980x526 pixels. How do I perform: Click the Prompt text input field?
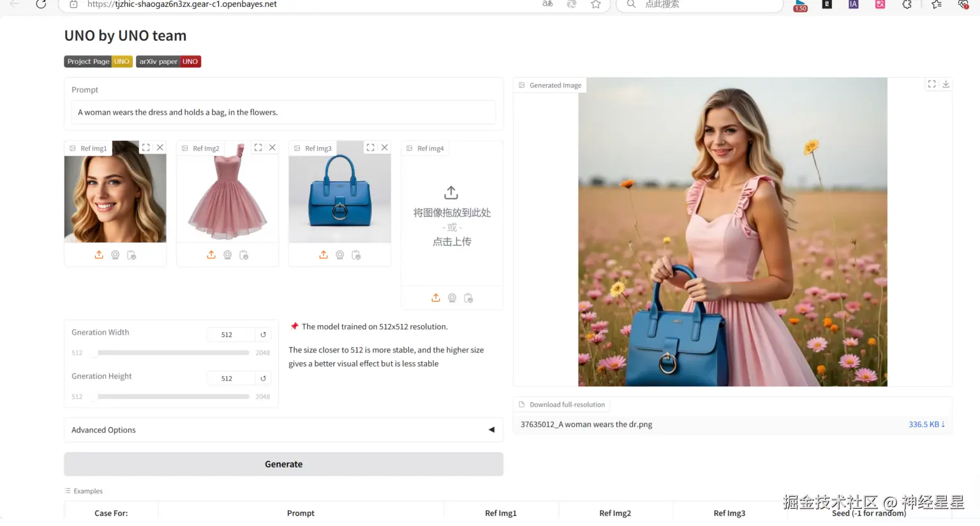[283, 112]
